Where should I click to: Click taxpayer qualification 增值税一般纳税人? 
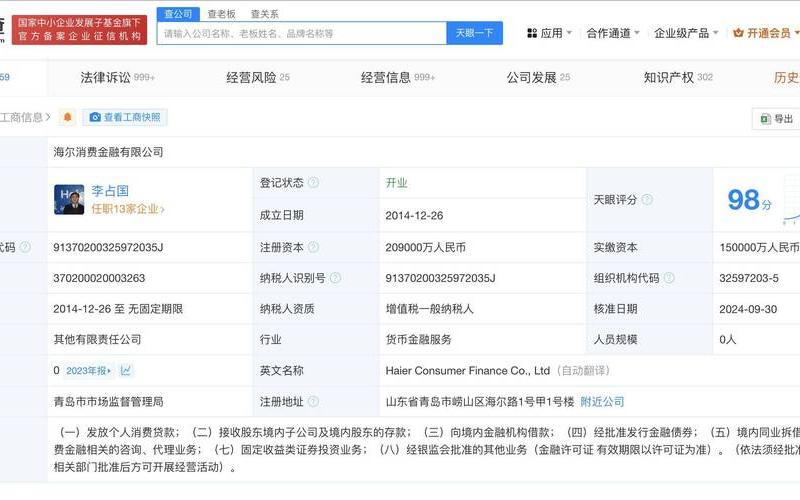(x=430, y=309)
